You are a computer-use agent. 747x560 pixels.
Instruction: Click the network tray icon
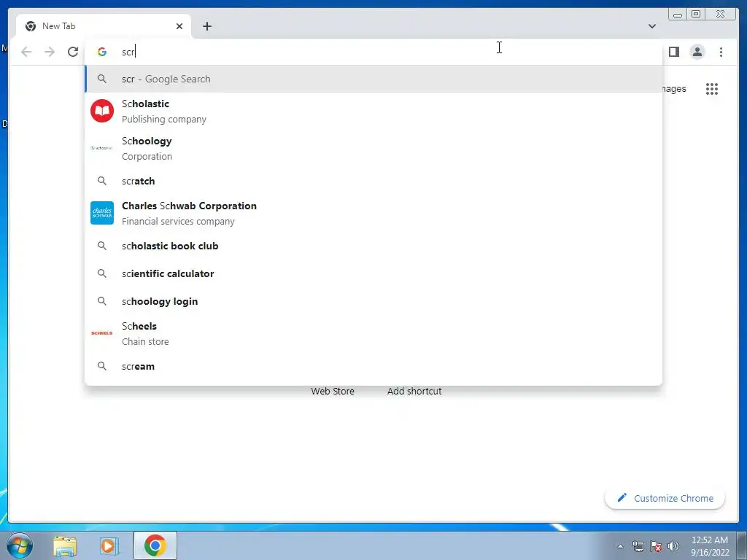(638, 546)
